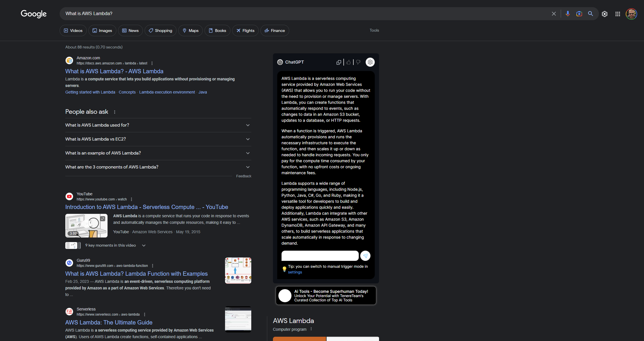
Task: Click the ChatGPT send message arrow icon
Action: (365, 256)
